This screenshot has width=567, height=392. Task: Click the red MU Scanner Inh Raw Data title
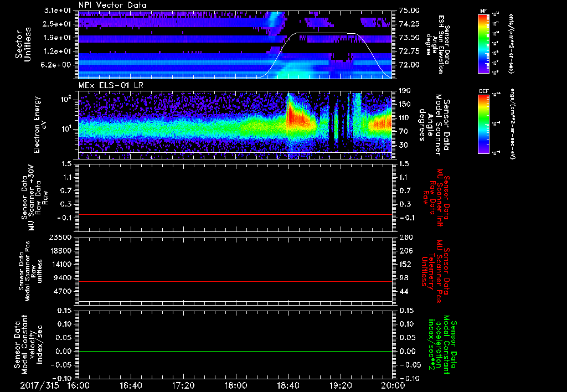click(x=436, y=198)
